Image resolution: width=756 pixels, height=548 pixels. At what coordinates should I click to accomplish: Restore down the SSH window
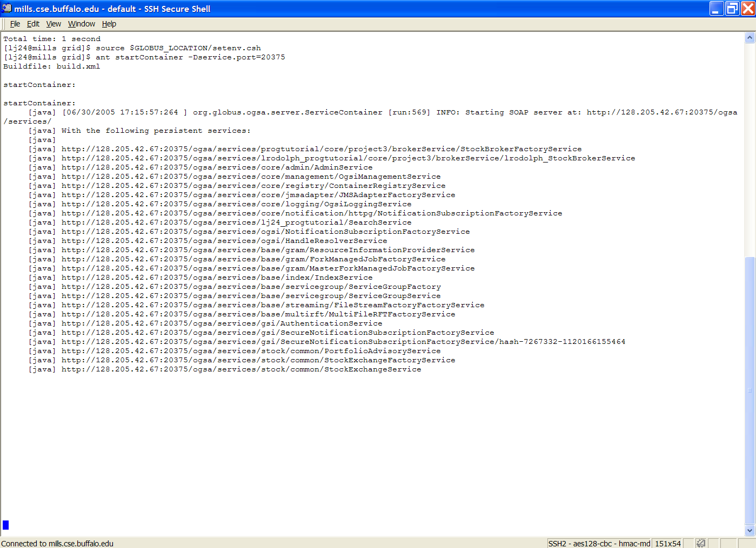pyautogui.click(x=732, y=9)
